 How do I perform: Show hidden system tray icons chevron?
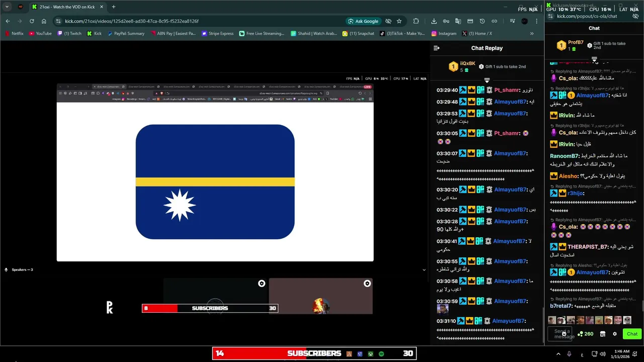click(558, 354)
